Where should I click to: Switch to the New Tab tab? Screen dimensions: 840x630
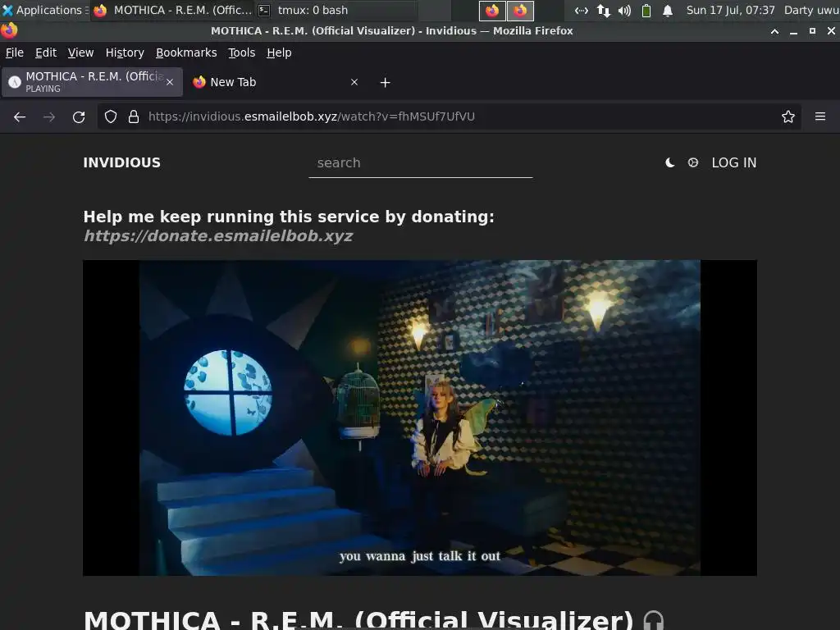276,82
